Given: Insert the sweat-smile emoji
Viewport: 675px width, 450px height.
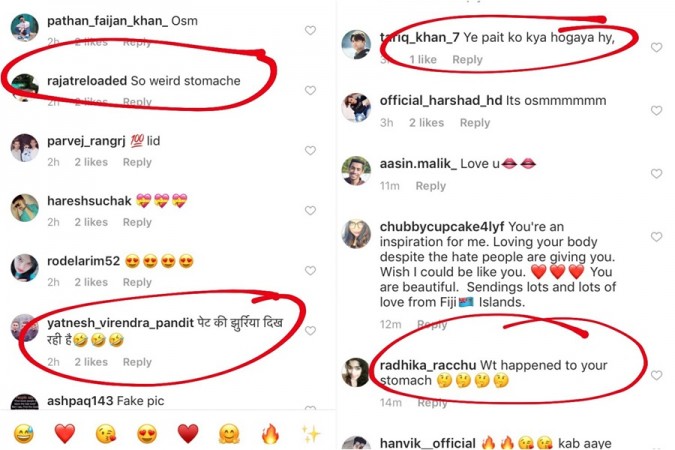Looking at the screenshot, I should click(24, 434).
